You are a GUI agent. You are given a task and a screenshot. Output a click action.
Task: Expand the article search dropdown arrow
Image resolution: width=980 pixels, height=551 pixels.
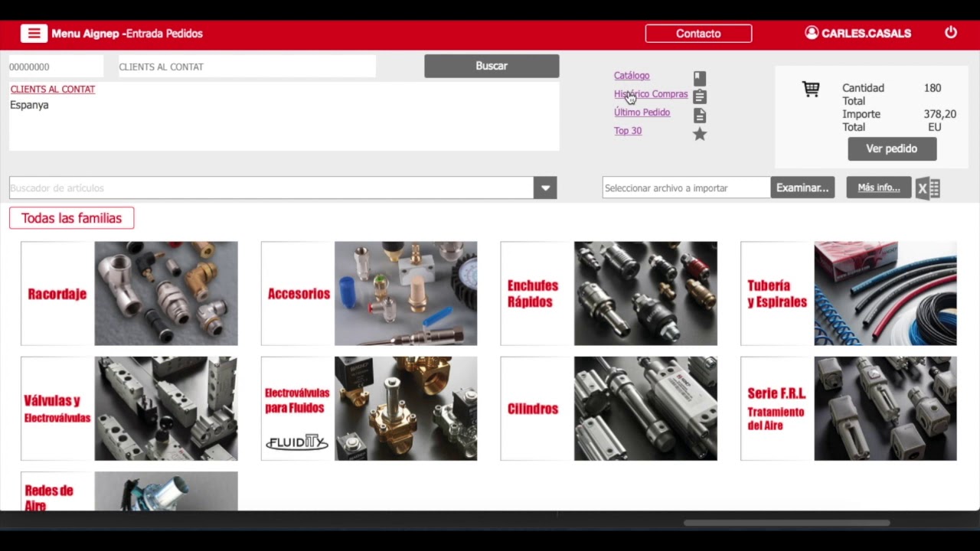(x=545, y=187)
